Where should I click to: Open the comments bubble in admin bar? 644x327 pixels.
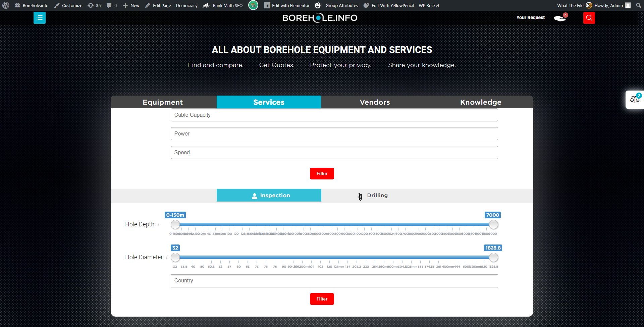(x=111, y=5)
